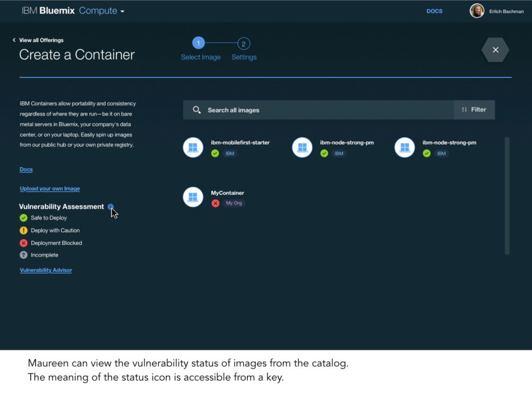The height and width of the screenshot is (411, 532).
Task: Open the Compute dropdown in the header
Action: coord(102,11)
